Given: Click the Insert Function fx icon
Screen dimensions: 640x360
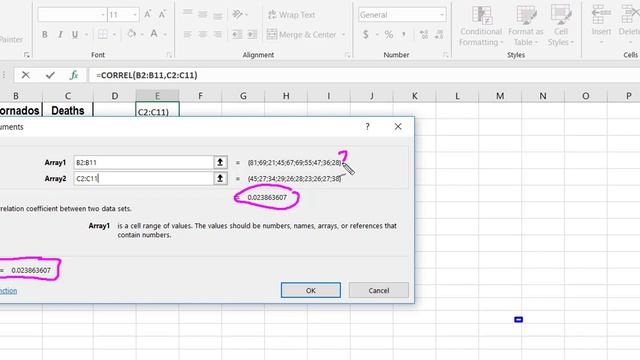Looking at the screenshot, I should click(74, 75).
